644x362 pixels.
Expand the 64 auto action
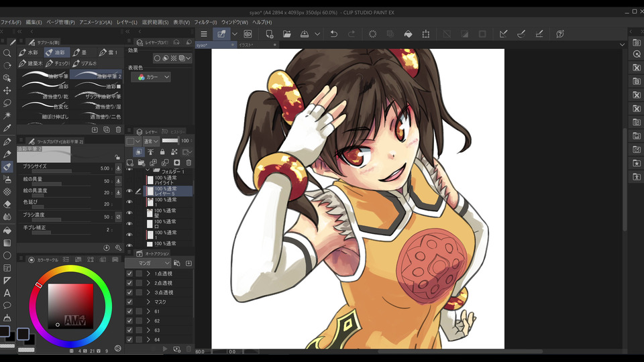148,339
